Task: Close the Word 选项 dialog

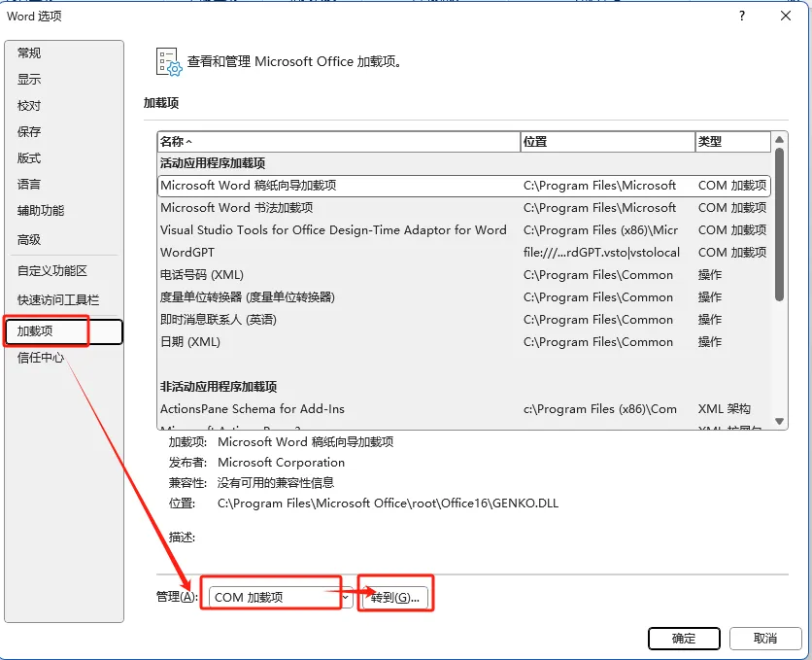Action: click(786, 17)
